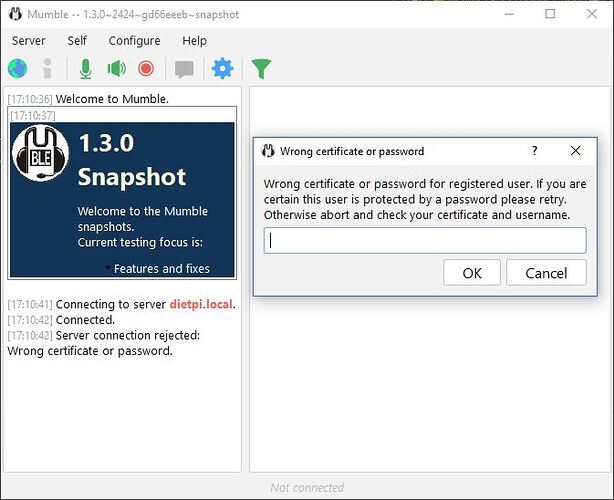Click the 1.3.0 Snapshot welcome banner
This screenshot has width=614, height=500.
pos(122,200)
